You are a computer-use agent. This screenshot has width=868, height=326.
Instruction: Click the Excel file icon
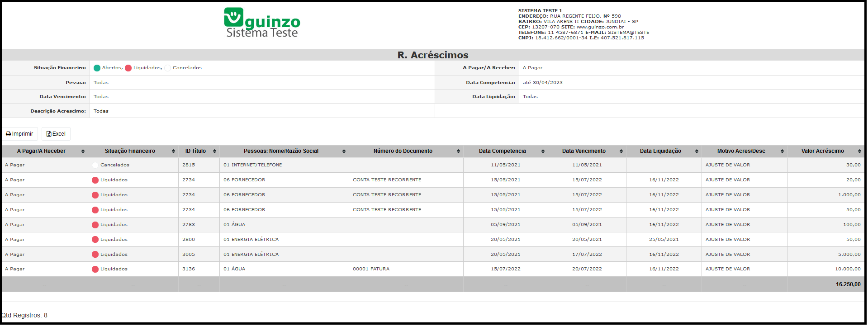coord(49,134)
